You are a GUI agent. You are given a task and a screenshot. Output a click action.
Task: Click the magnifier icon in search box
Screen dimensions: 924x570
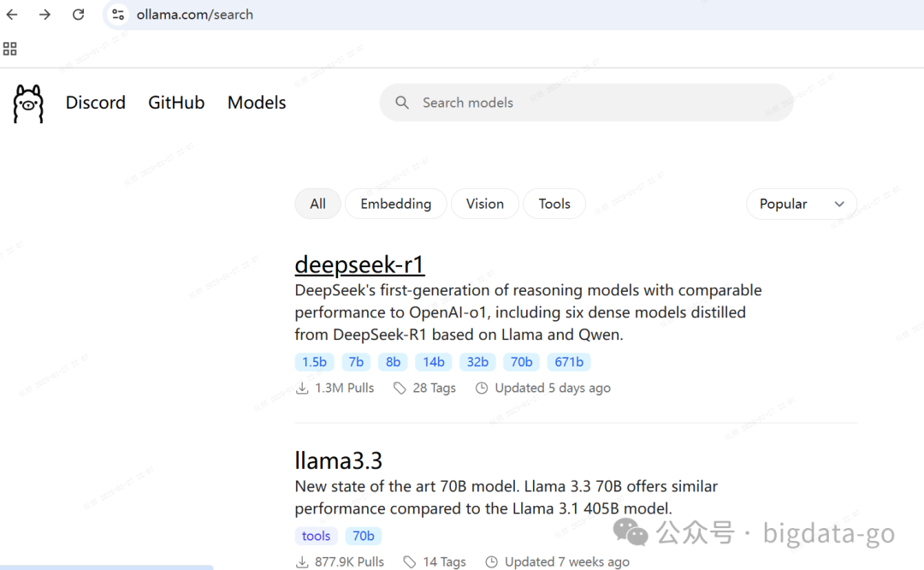(402, 103)
